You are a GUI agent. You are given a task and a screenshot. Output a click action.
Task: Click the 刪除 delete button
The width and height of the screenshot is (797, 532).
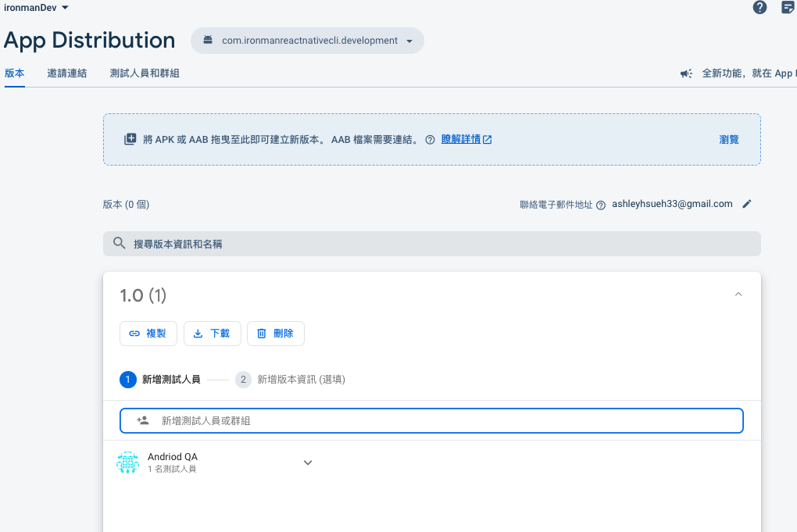(x=276, y=334)
